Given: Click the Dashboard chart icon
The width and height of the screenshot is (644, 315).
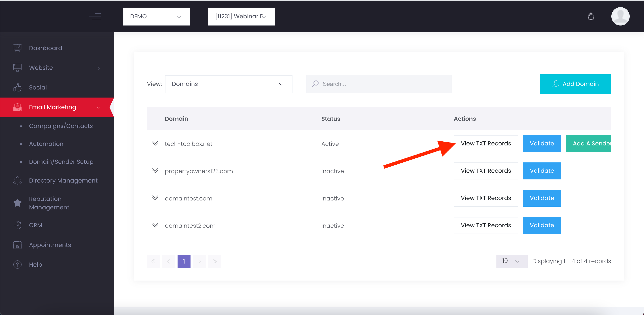Looking at the screenshot, I should tap(17, 48).
